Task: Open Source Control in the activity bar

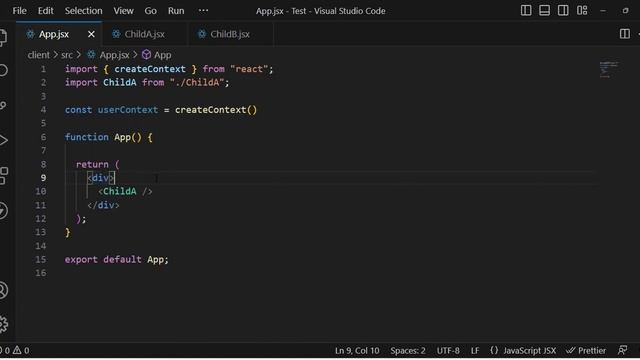Action: click(3, 105)
